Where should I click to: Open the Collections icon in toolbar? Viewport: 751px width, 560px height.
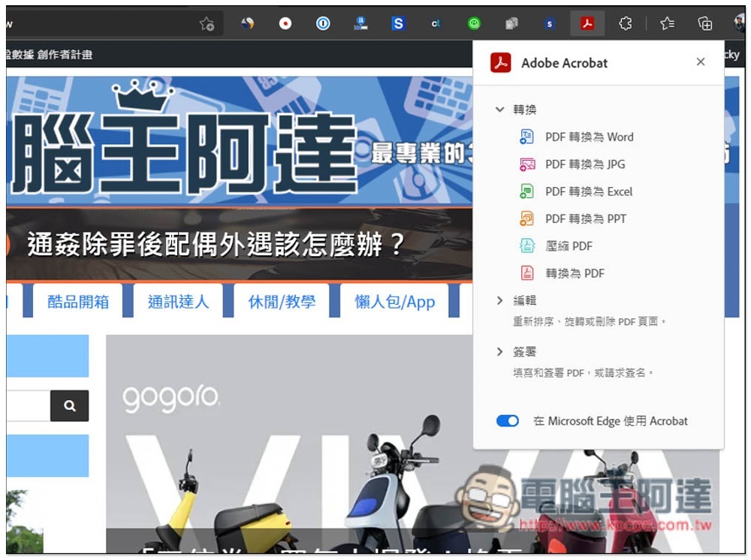tap(704, 24)
